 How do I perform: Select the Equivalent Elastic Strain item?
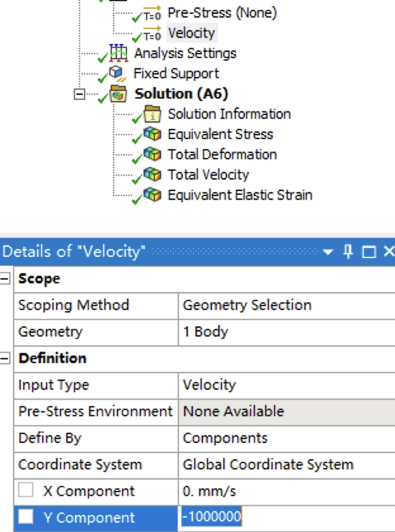[x=240, y=195]
